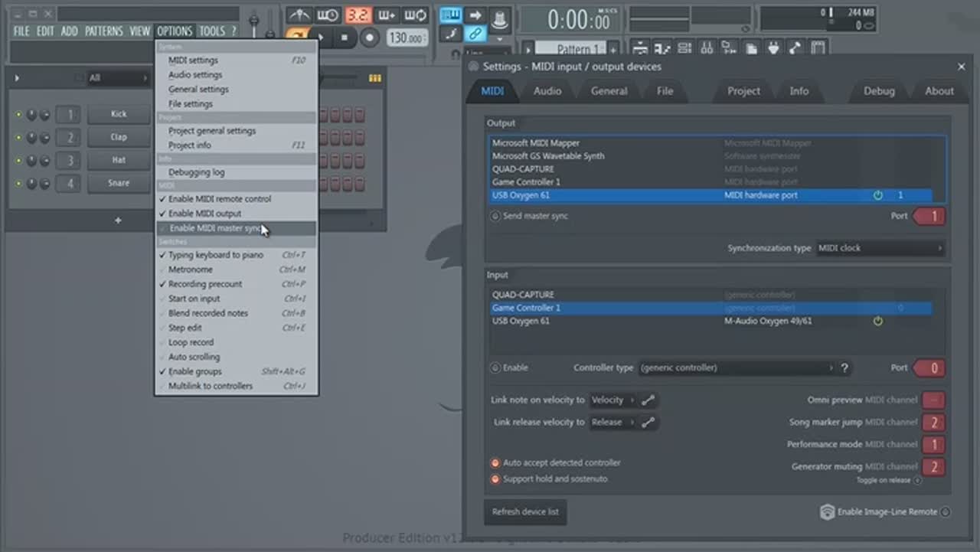Viewport: 980px width, 552px height.
Task: Open the Kick channel button
Action: tap(119, 114)
